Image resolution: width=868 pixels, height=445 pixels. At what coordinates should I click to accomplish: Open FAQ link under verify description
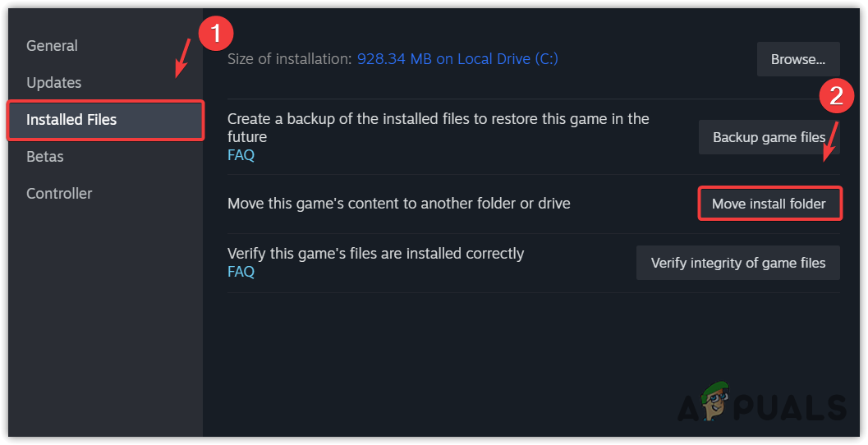click(x=241, y=272)
